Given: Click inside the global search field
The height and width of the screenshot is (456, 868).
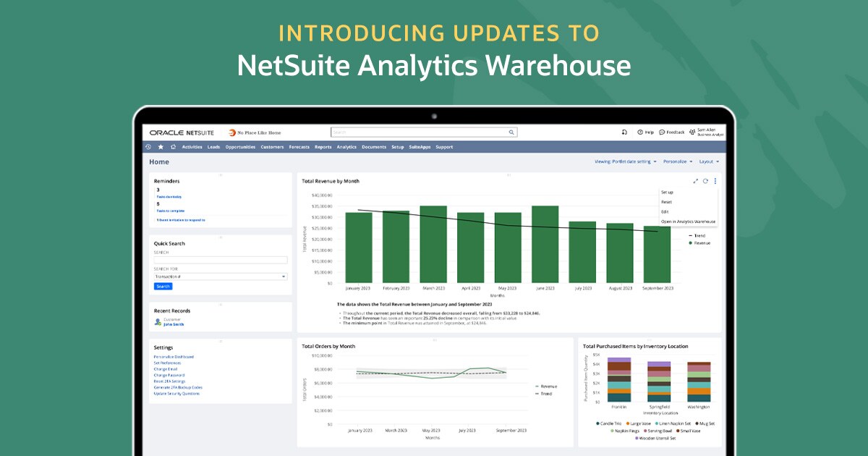Looking at the screenshot, I should point(420,132).
